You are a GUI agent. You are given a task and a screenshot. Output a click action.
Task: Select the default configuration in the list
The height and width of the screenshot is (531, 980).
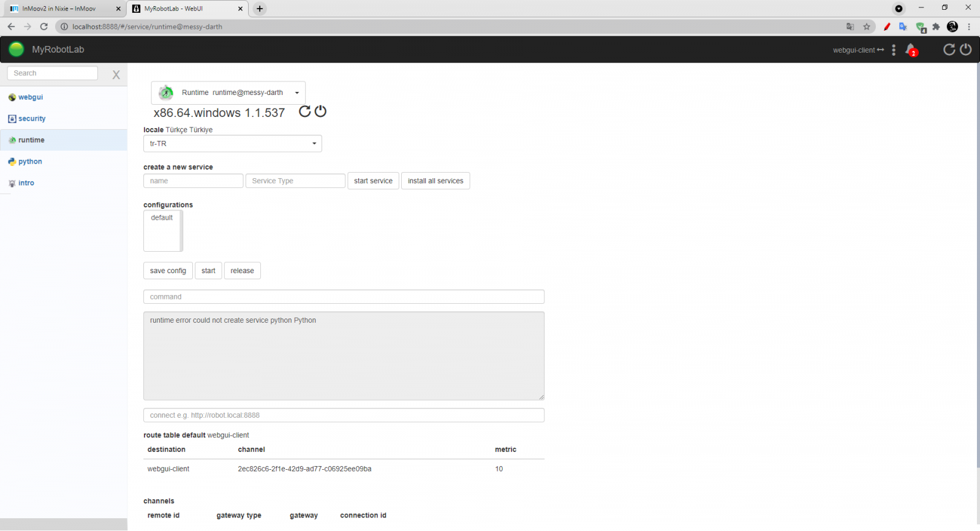pos(162,217)
